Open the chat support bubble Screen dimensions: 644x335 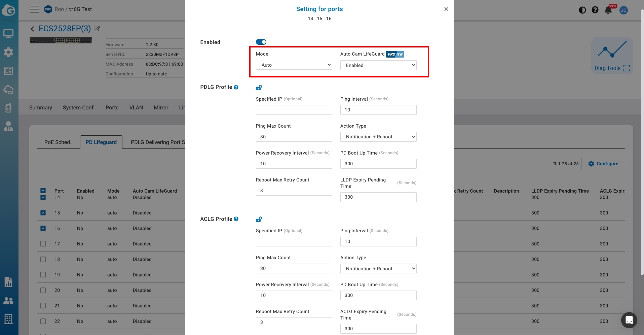click(629, 320)
